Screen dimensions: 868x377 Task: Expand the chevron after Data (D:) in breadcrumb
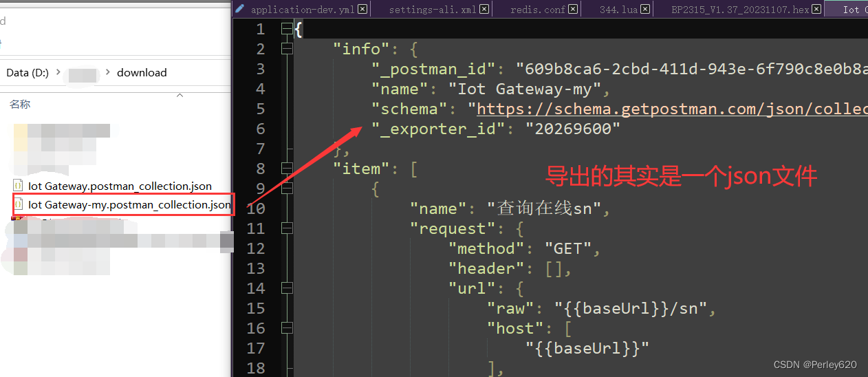pos(57,72)
